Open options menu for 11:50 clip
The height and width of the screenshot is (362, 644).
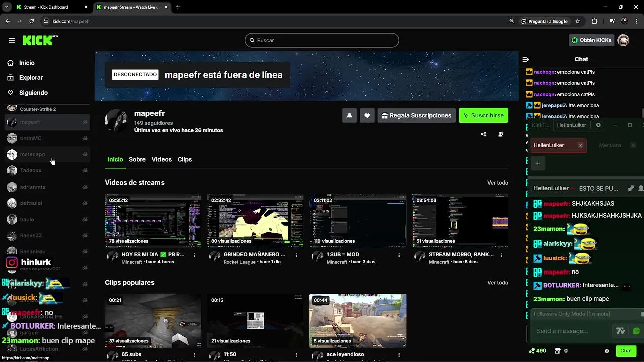tap(297, 355)
